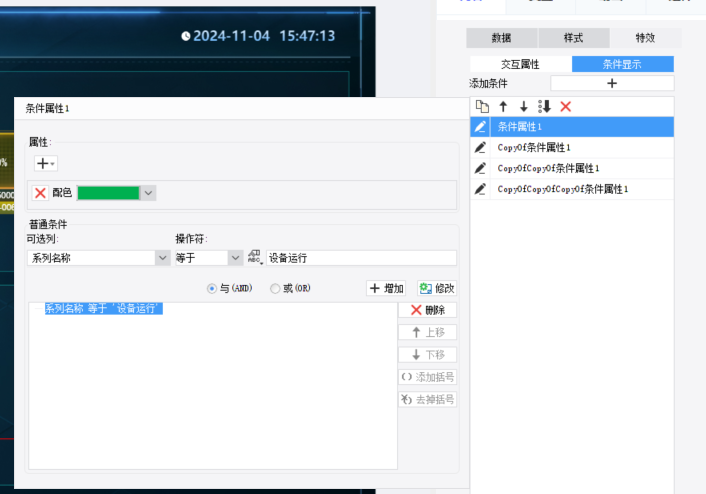Image resolution: width=706 pixels, height=494 pixels.
Task: Click the 设备运行 value input field
Action: click(x=361, y=258)
